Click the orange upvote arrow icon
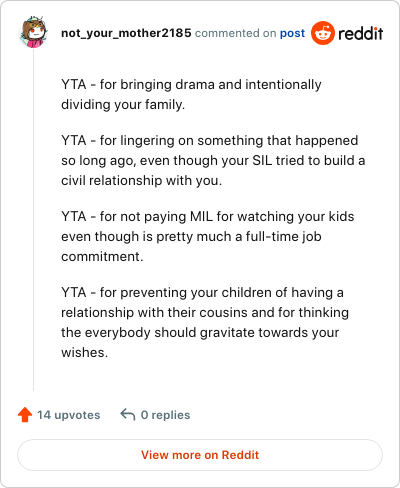400x488 pixels. coord(25,415)
